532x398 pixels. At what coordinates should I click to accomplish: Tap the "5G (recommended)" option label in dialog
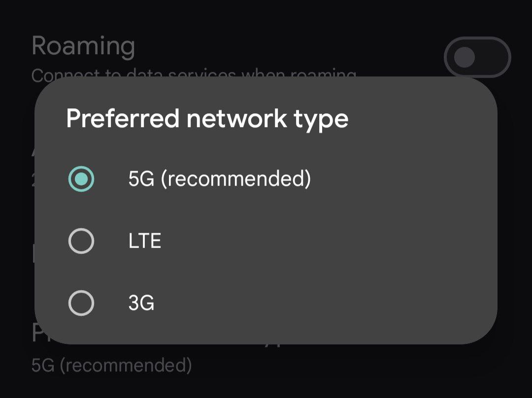pos(219,179)
